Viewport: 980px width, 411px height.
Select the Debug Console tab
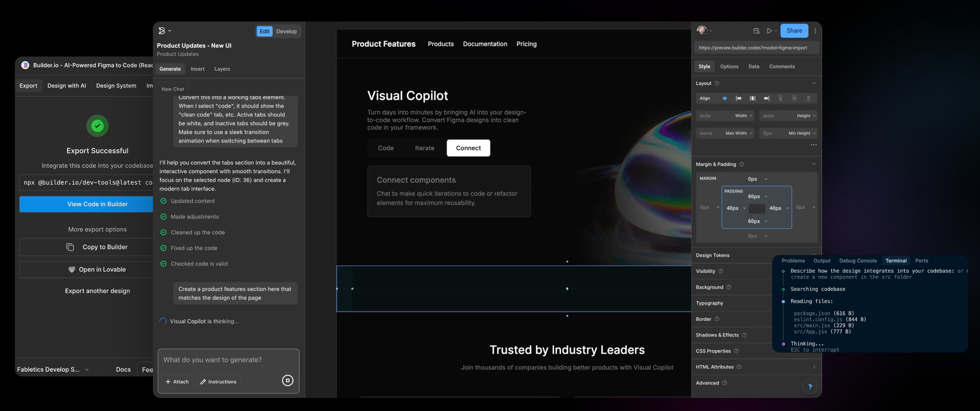coord(857,261)
